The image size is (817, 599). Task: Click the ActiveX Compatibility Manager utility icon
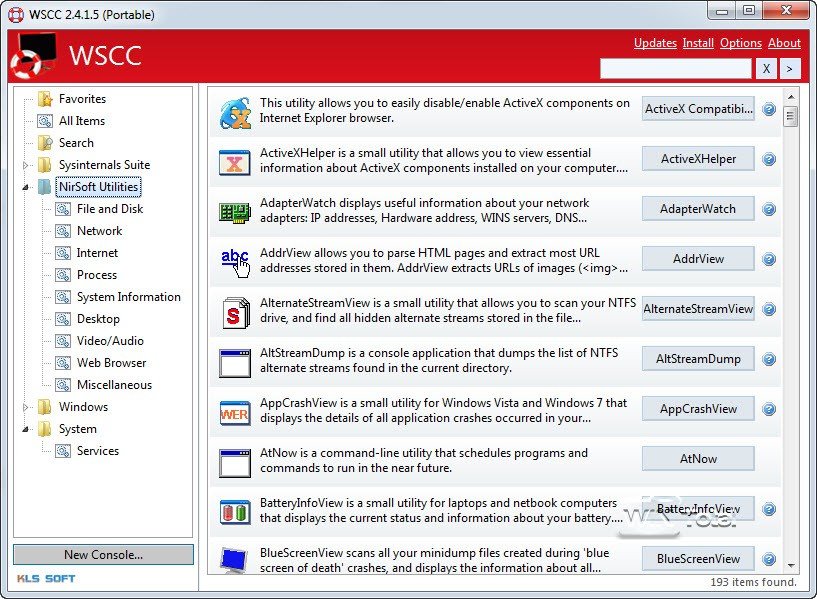pos(235,113)
